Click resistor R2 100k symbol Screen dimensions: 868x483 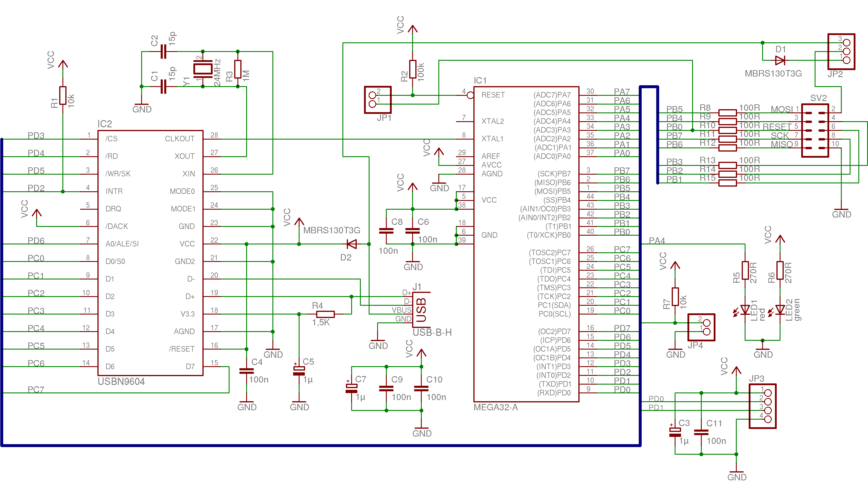click(x=412, y=69)
